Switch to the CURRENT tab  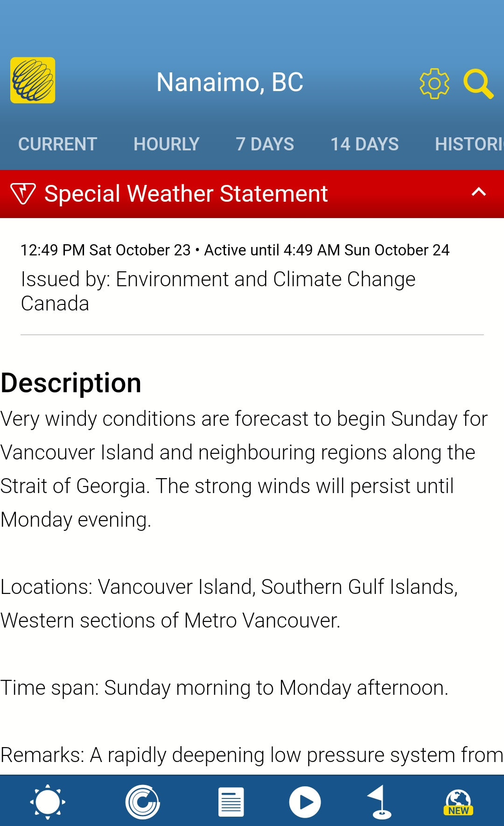pyautogui.click(x=57, y=144)
